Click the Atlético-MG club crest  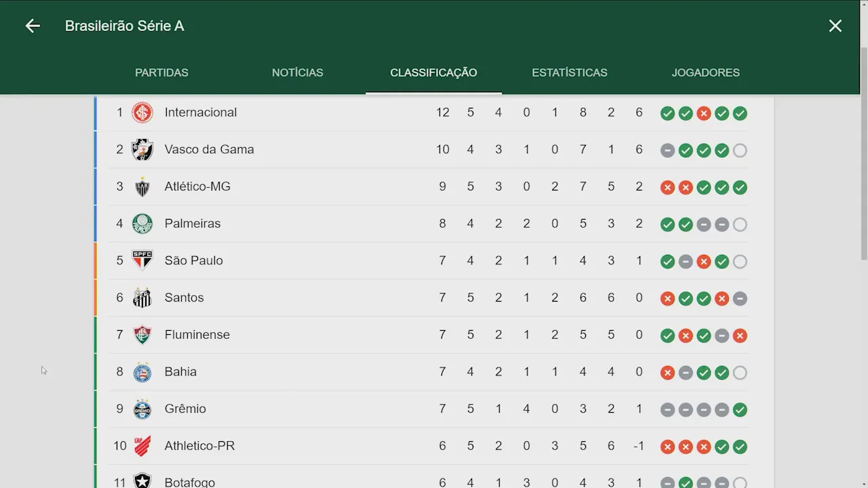tap(142, 186)
